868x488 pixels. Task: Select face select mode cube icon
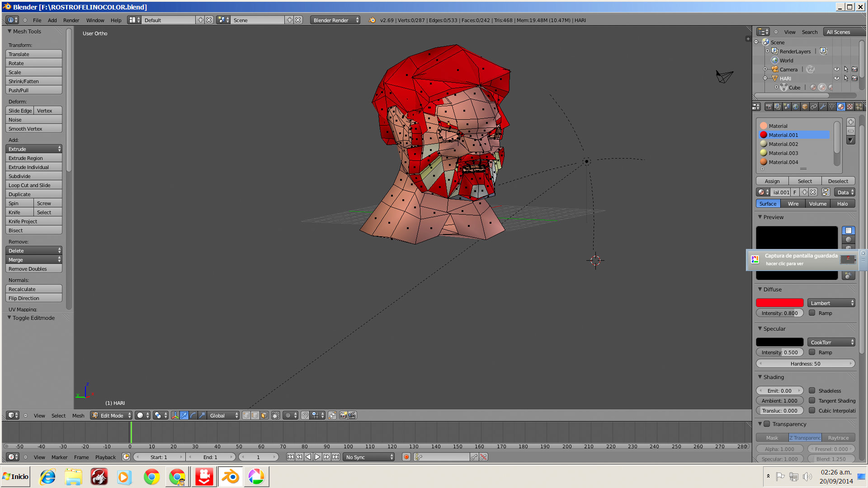click(x=264, y=415)
